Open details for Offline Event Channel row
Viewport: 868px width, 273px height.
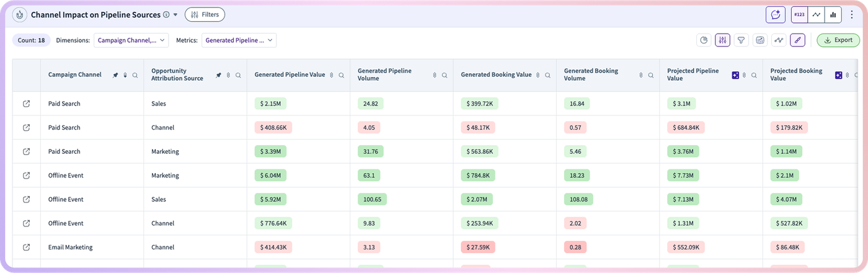coord(26,223)
